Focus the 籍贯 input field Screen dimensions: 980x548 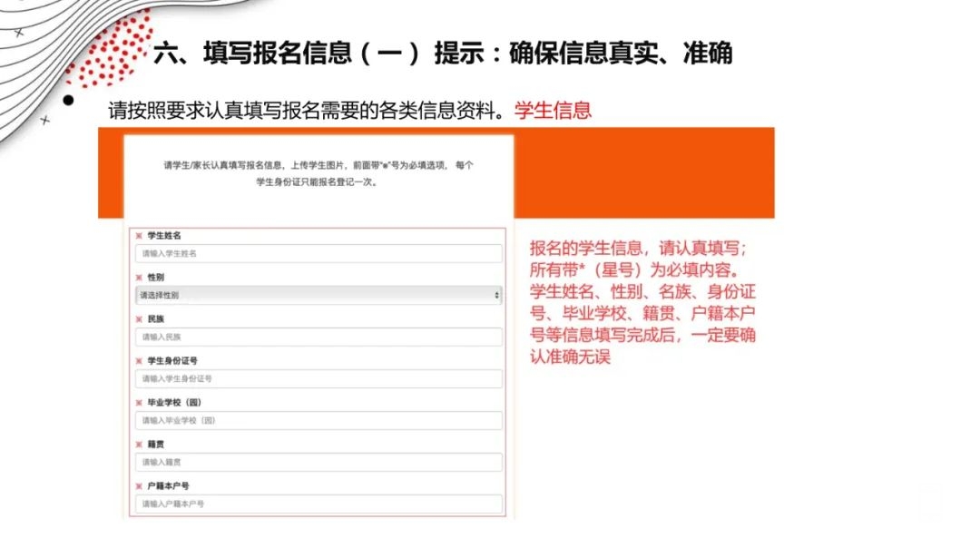pos(318,463)
